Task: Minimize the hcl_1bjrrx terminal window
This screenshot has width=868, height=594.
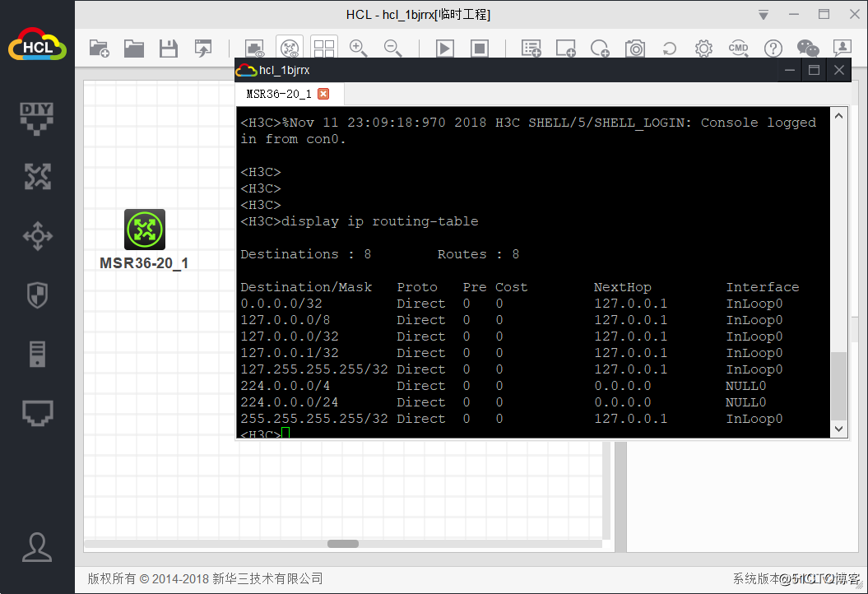Action: (790, 70)
